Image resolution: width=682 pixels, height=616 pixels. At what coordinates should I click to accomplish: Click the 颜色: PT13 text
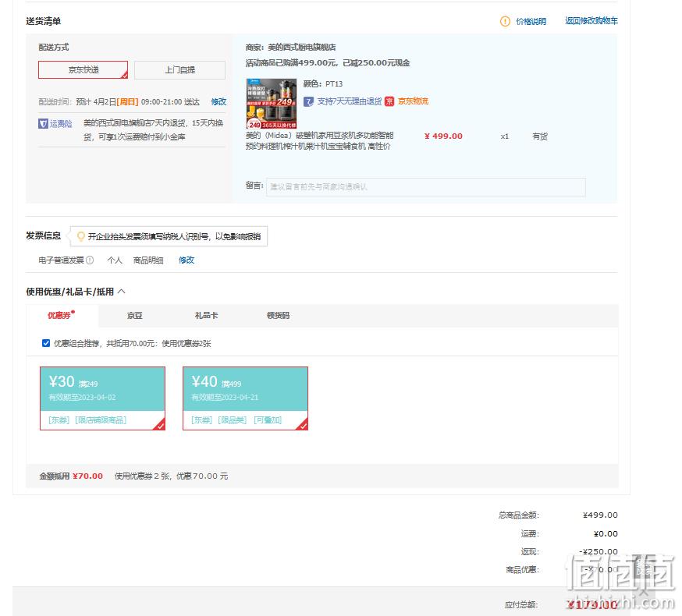click(x=323, y=83)
